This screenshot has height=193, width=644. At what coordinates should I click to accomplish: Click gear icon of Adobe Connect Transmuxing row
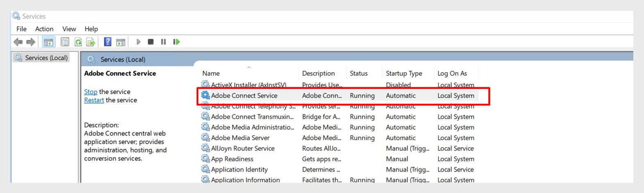click(x=205, y=117)
